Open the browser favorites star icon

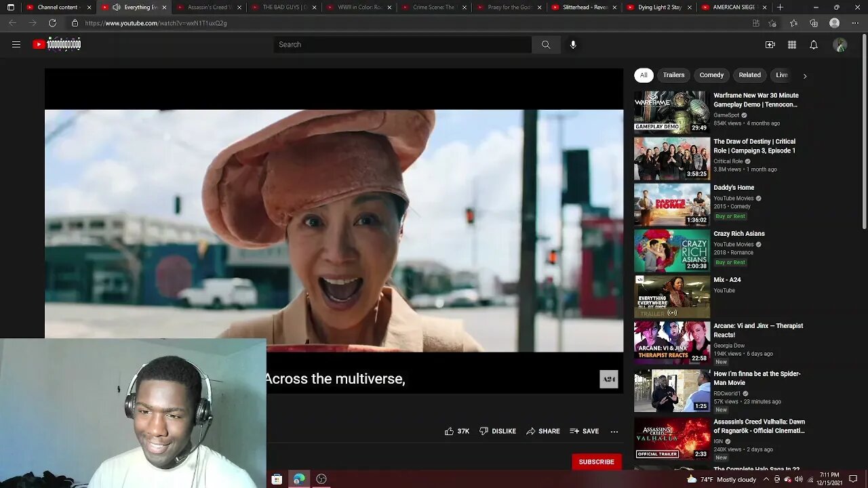click(794, 23)
